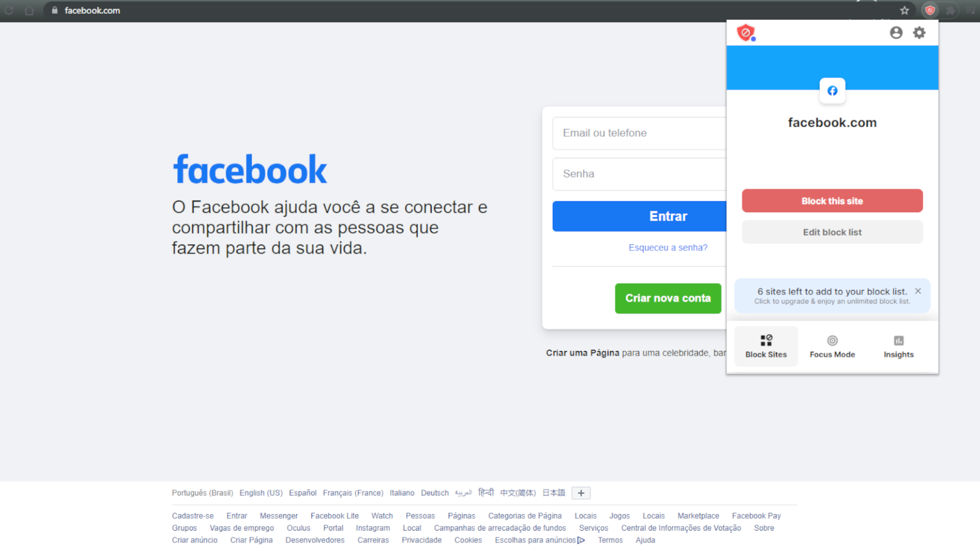The width and height of the screenshot is (980, 551).
Task: Open BlockSite settings gear
Action: [x=919, y=31]
